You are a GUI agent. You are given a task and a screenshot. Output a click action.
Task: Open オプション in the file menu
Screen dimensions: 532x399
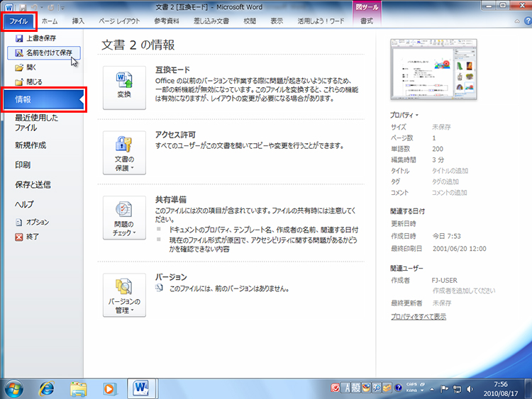[33, 223]
